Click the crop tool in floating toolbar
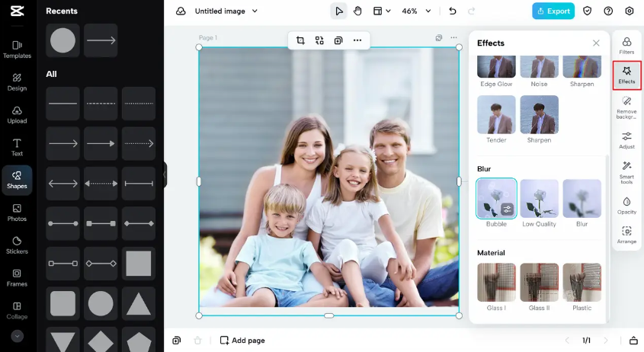 coord(300,40)
